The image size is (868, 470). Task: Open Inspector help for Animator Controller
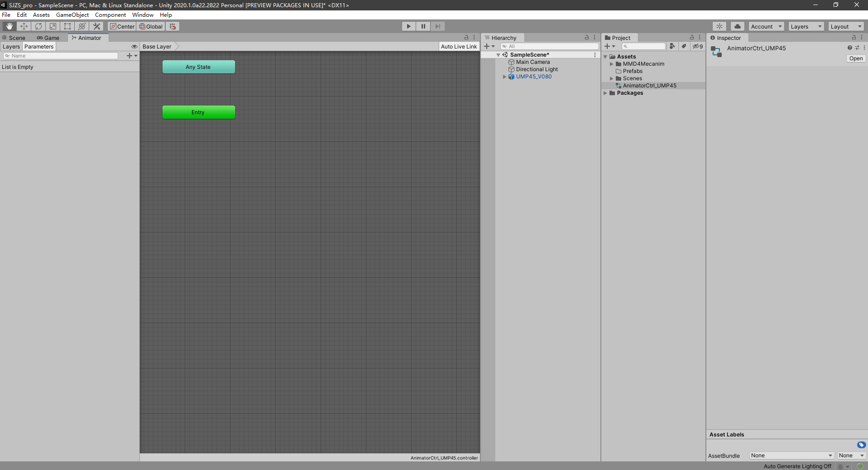click(849, 48)
